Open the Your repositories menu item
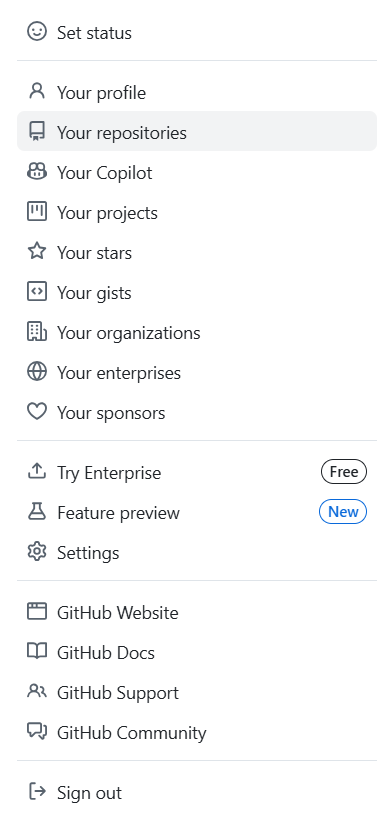 tap(197, 131)
